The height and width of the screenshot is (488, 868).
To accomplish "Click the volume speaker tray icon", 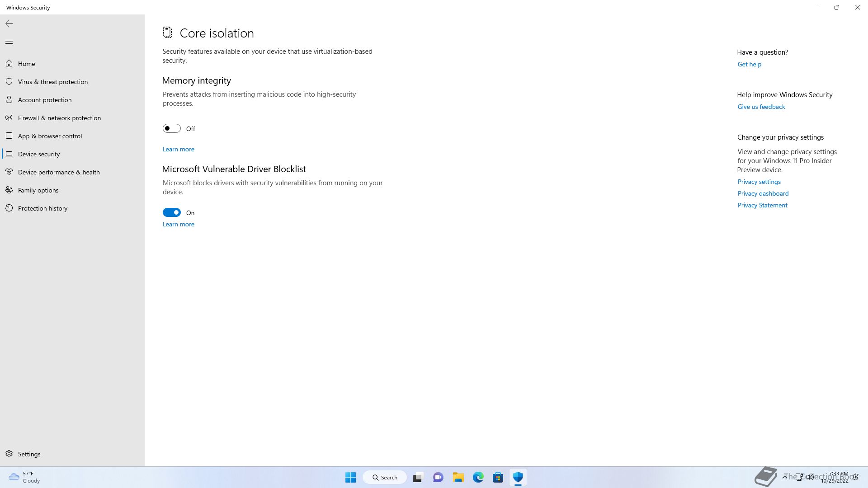I will coord(810,477).
